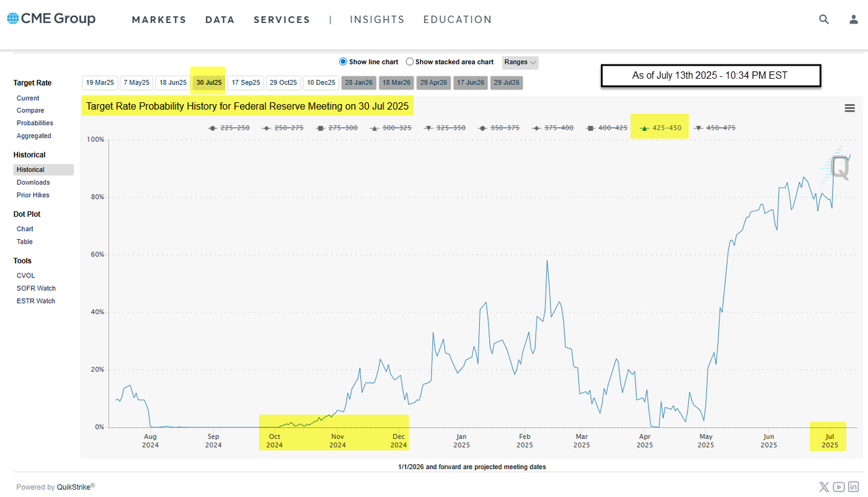The width and height of the screenshot is (868, 497).
Task: Click the LinkedIn social icon
Action: [x=853, y=487]
